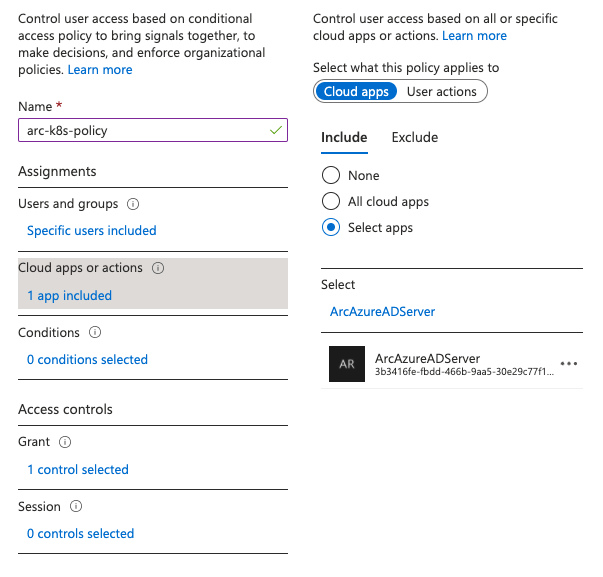The height and width of the screenshot is (577, 603).
Task: Switch to User actions toggle
Action: (441, 91)
